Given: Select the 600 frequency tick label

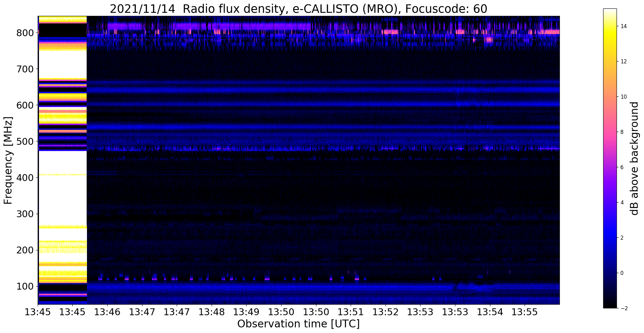Looking at the screenshot, I should (x=25, y=105).
